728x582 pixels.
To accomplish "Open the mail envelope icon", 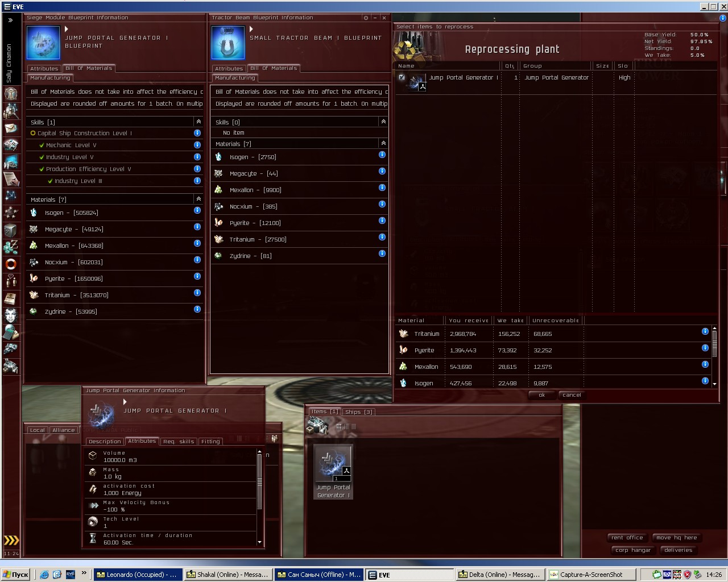I will pyautogui.click(x=11, y=128).
